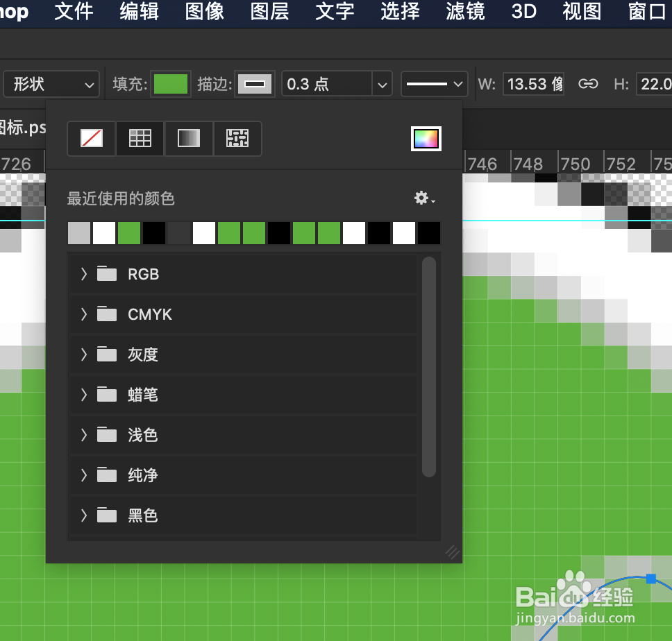Open the 编辑 menu
The width and height of the screenshot is (672, 641).
[x=140, y=12]
